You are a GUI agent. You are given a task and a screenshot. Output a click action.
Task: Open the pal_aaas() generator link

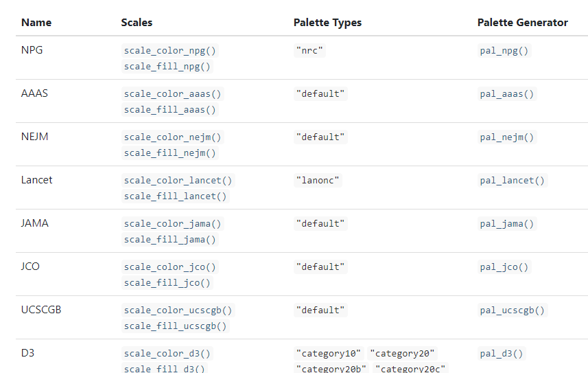(507, 94)
